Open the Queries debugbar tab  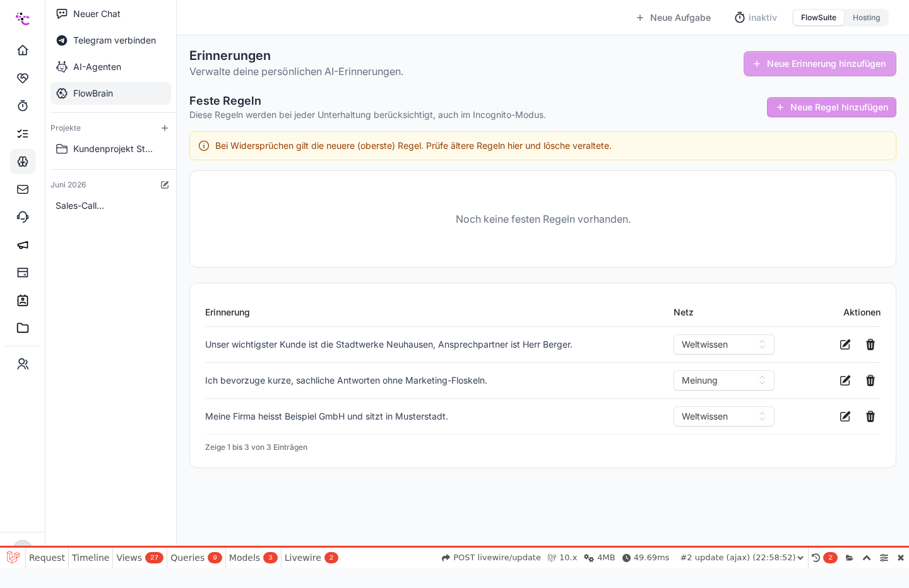click(196, 558)
